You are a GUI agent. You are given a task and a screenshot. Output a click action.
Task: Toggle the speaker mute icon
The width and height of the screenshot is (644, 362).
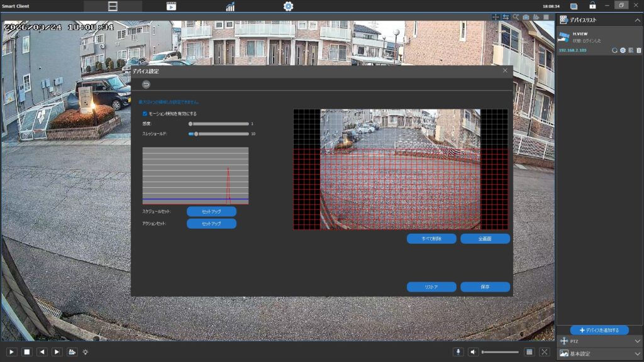point(473,352)
